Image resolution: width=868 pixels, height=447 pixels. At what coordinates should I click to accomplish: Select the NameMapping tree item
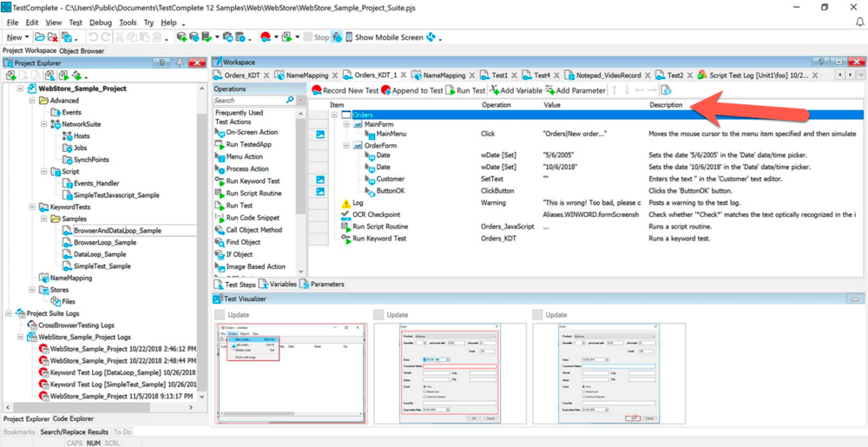(71, 278)
